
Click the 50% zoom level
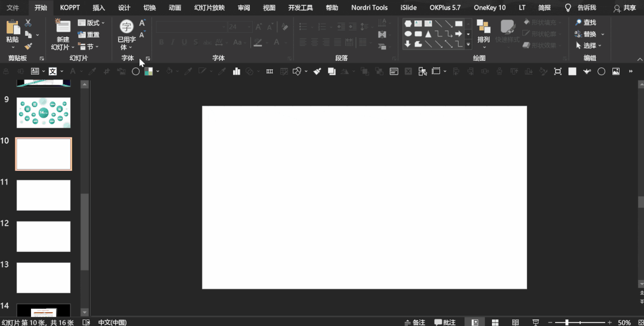pos(624,322)
